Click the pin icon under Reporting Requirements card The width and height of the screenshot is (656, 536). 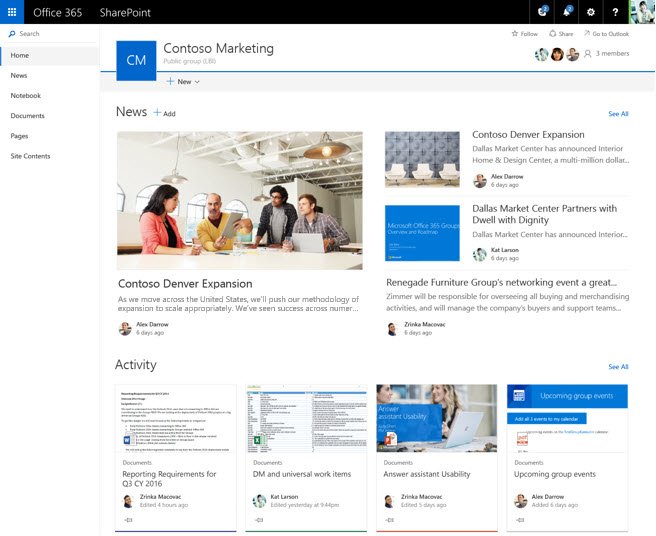coord(128,520)
